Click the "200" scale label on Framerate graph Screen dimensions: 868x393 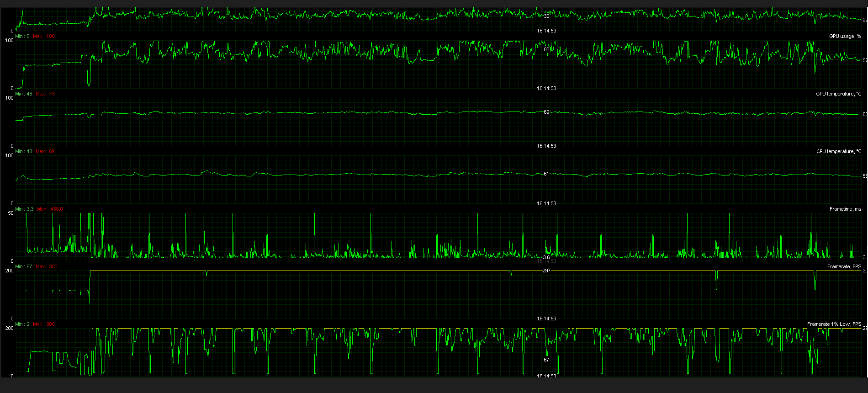[x=9, y=271]
